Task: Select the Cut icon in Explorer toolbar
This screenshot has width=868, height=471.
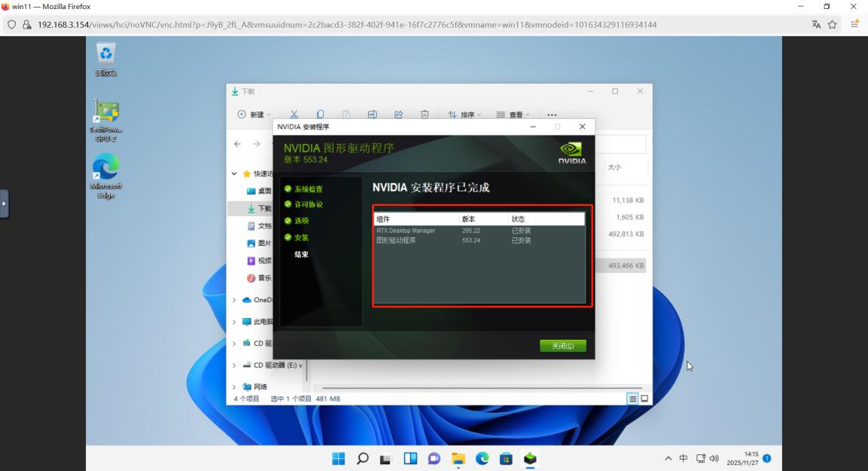Action: [294, 113]
